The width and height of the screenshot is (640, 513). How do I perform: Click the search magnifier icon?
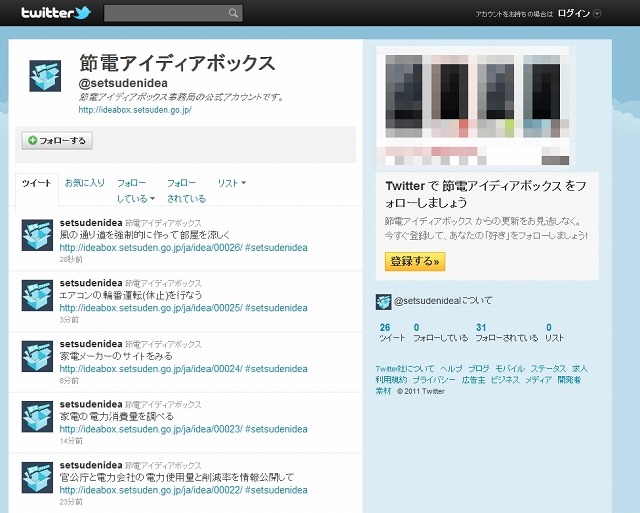pos(233,13)
